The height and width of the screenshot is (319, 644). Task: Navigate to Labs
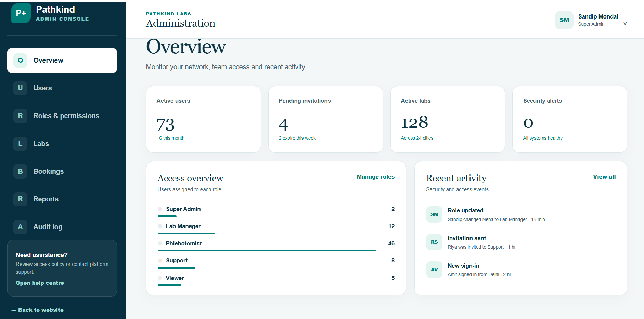62,144
